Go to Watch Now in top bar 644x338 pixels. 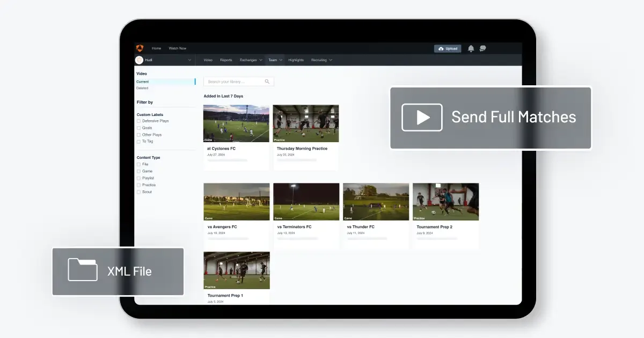[178, 48]
